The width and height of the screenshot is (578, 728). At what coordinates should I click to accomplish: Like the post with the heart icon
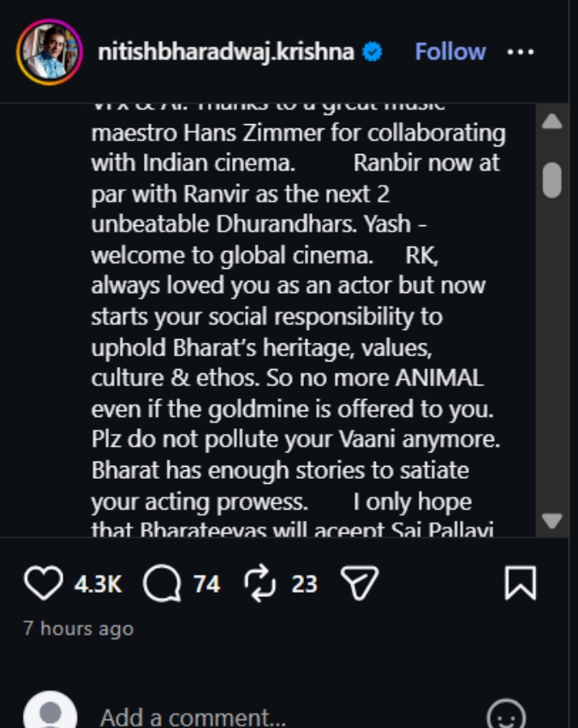(x=44, y=583)
